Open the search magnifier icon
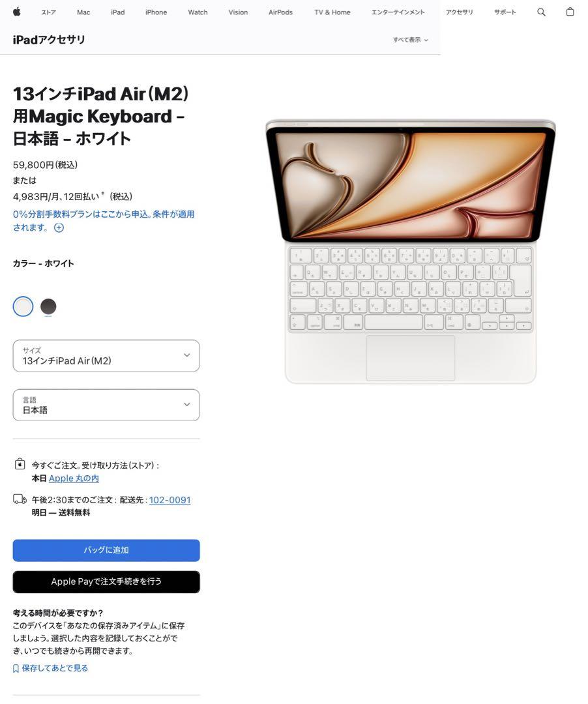 [x=541, y=12]
